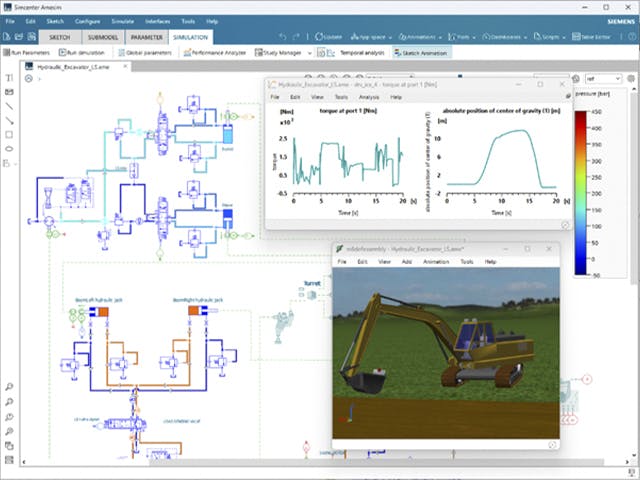Click the first analysis icon left of Temporal analysis
The width and height of the screenshot is (640, 480).
click(321, 53)
